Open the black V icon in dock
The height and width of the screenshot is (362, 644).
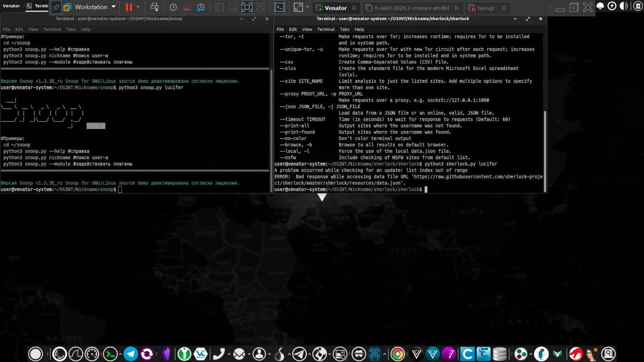(x=417, y=354)
